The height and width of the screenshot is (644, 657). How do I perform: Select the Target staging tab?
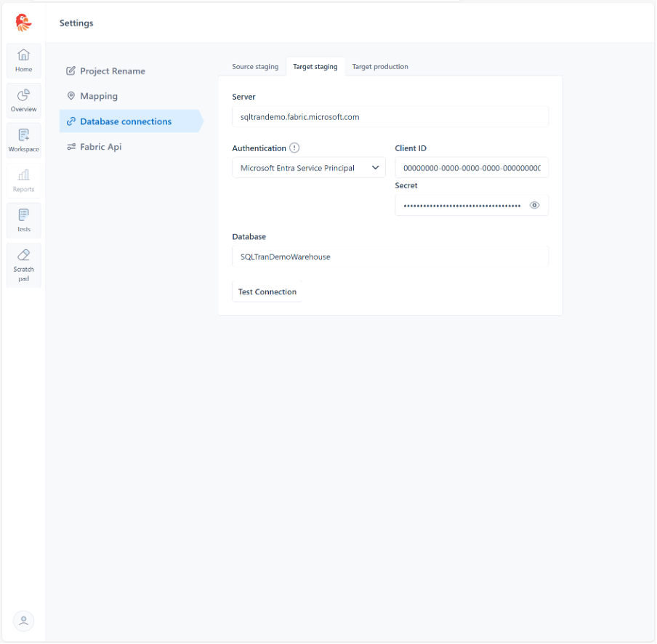coord(315,67)
